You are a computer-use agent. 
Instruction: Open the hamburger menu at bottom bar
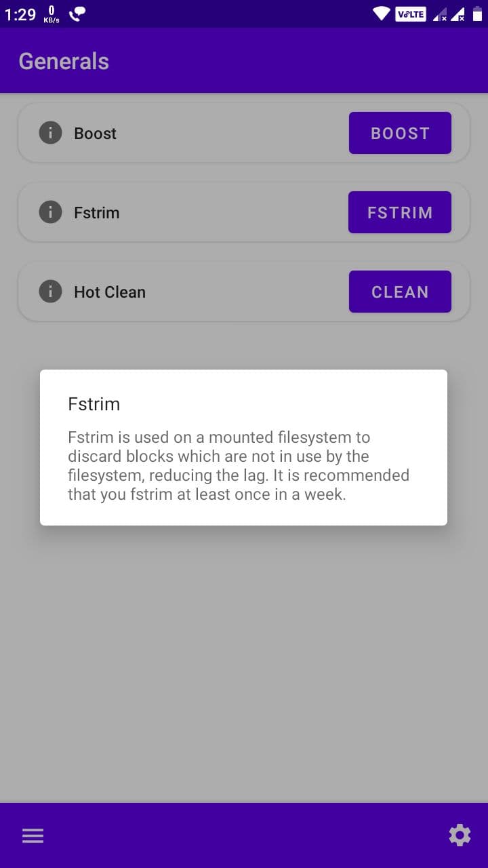pyautogui.click(x=33, y=835)
